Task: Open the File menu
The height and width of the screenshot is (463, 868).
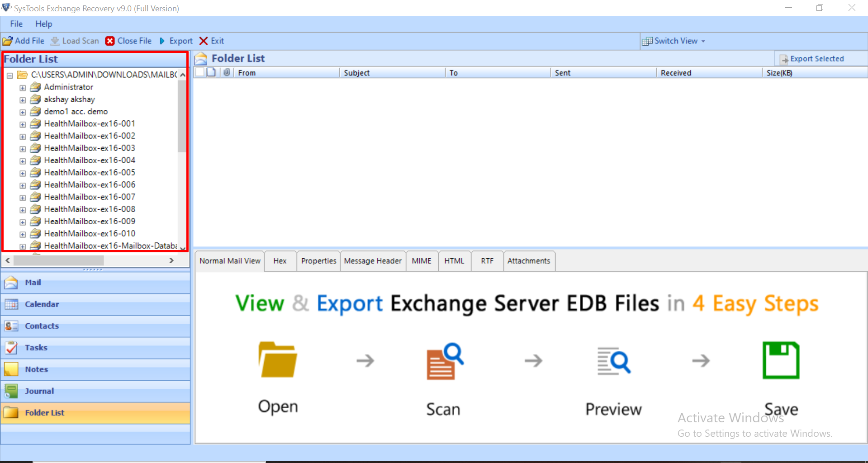Action: pos(16,24)
